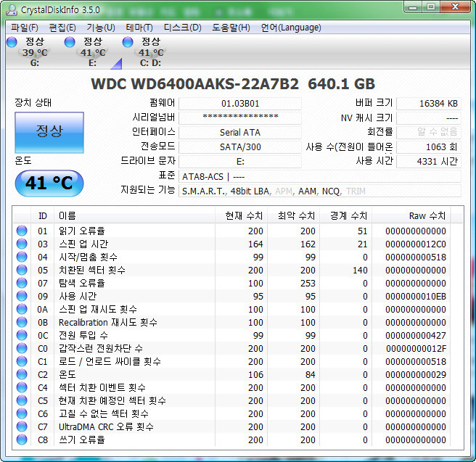
Task: Click the ID column header
Action: pos(43,215)
